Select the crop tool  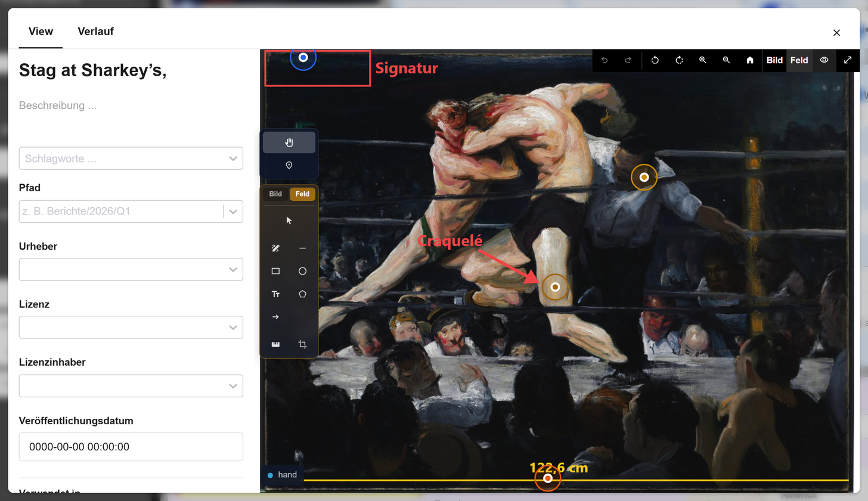point(302,344)
